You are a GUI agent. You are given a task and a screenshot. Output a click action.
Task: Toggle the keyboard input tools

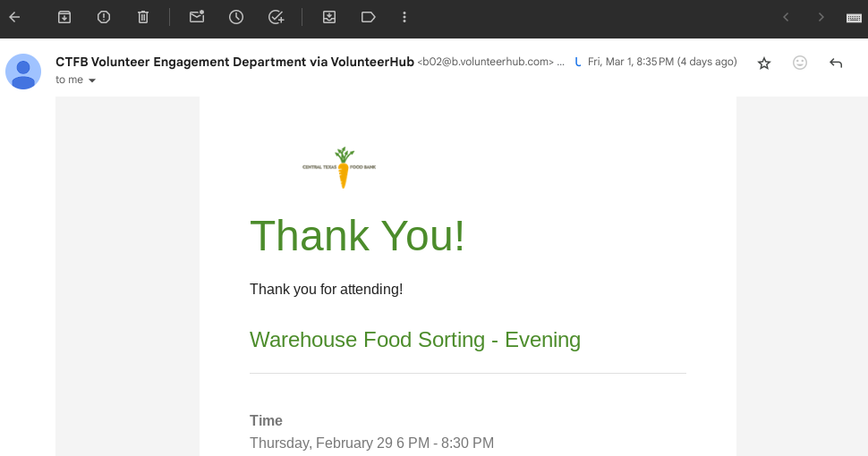pyautogui.click(x=854, y=18)
